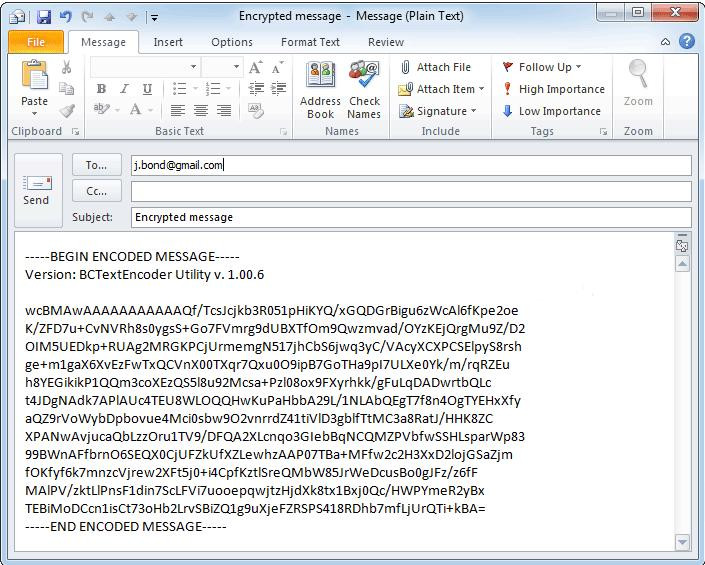Click the Next Item down arrow
The width and height of the screenshot is (705, 565).
131,18
